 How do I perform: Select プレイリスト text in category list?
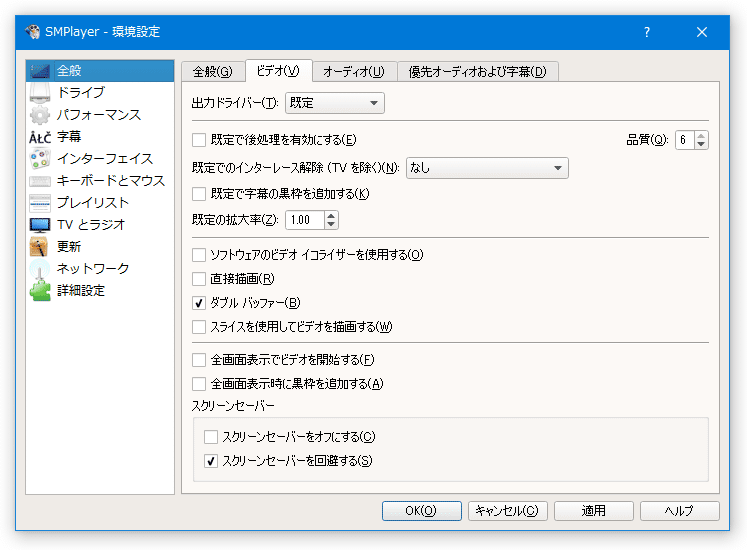pos(93,203)
